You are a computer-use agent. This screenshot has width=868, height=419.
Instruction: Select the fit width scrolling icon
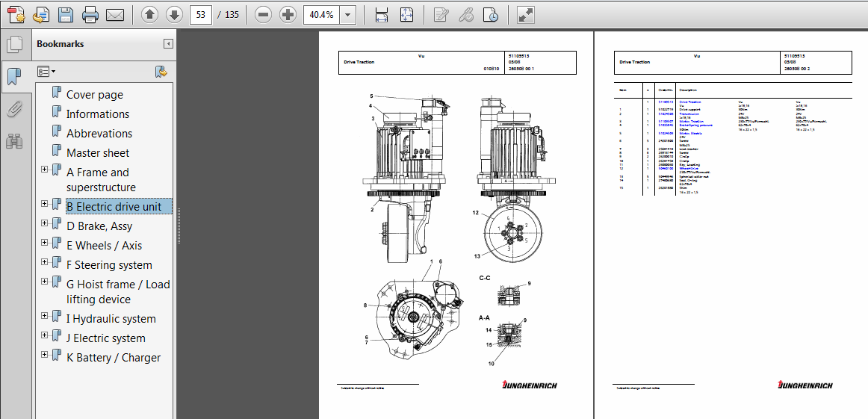pos(382,15)
